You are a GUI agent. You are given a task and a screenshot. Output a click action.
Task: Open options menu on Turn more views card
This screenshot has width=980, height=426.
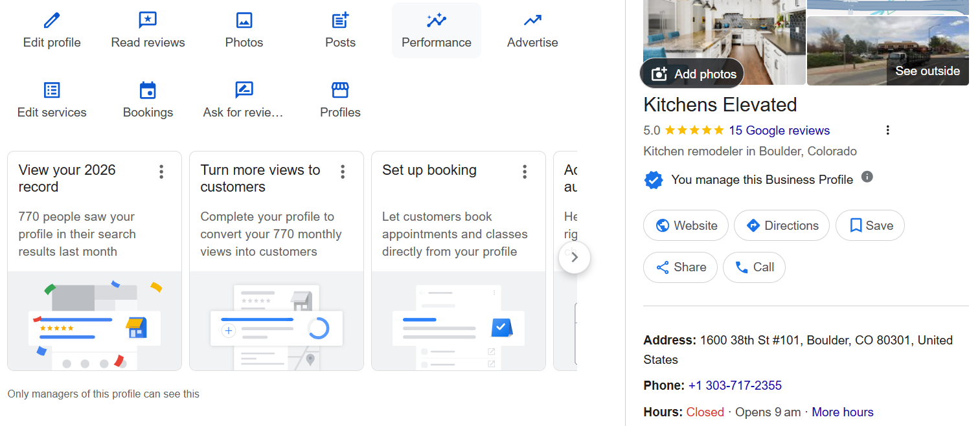[343, 172]
